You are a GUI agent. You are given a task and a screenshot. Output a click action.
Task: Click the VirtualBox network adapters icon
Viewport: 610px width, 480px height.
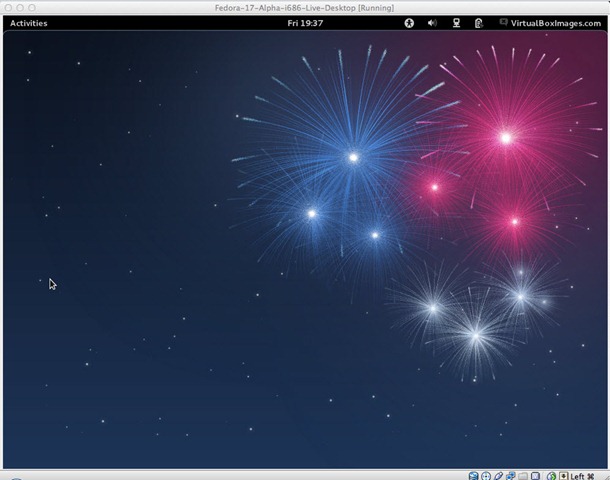click(511, 476)
